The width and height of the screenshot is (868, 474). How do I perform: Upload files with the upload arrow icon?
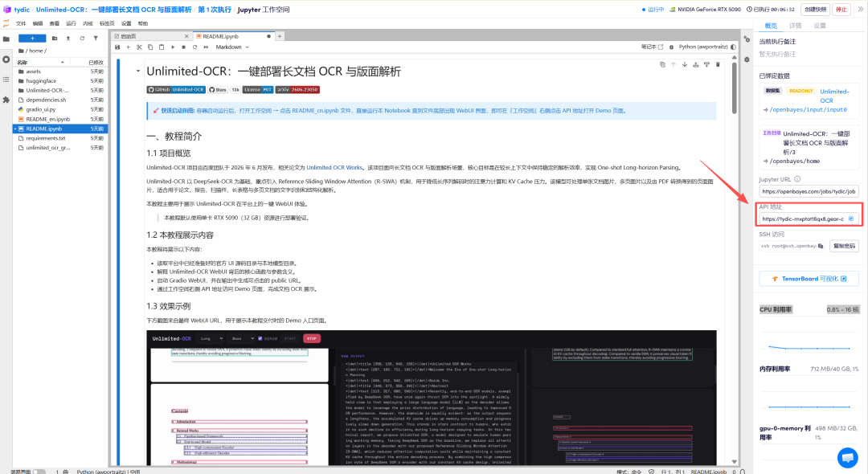pyautogui.click(x=68, y=39)
